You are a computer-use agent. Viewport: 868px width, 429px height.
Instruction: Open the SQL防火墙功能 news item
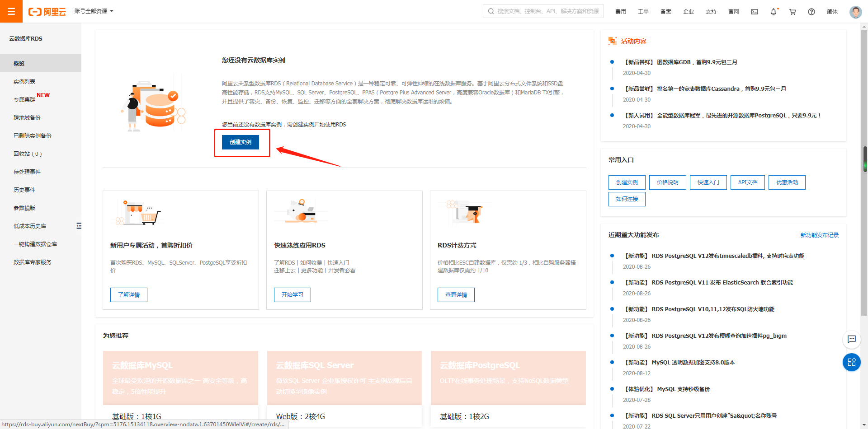pos(698,309)
